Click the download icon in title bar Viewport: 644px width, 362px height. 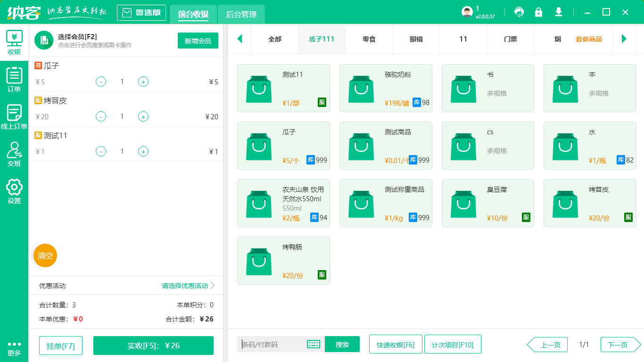pos(559,12)
